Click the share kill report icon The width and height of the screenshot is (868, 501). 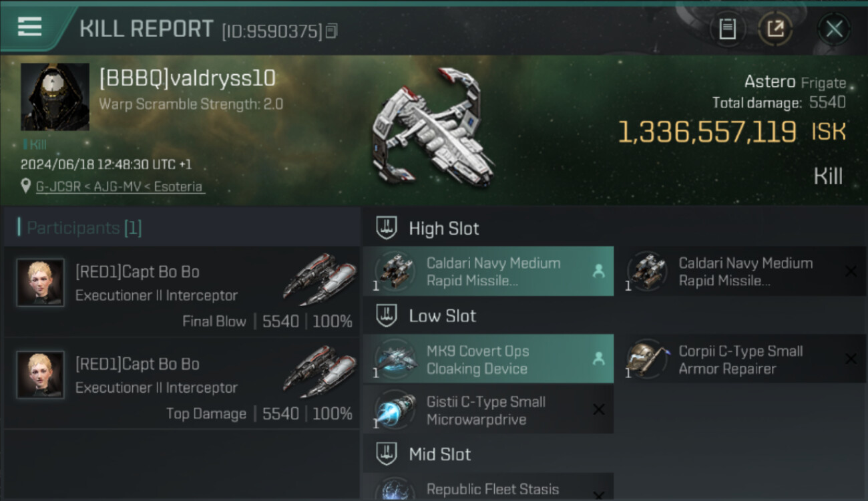tap(775, 29)
